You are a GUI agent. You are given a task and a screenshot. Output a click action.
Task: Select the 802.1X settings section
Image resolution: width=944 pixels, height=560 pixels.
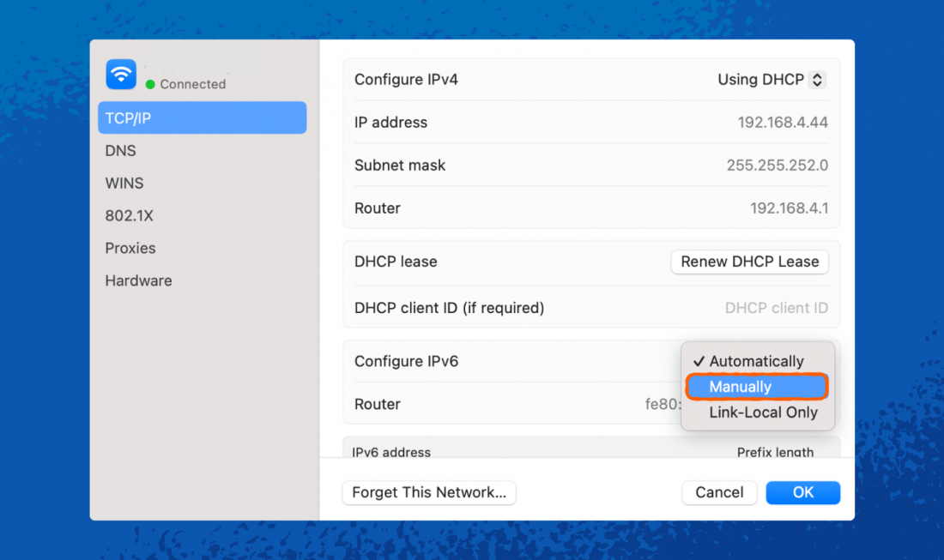tap(130, 215)
